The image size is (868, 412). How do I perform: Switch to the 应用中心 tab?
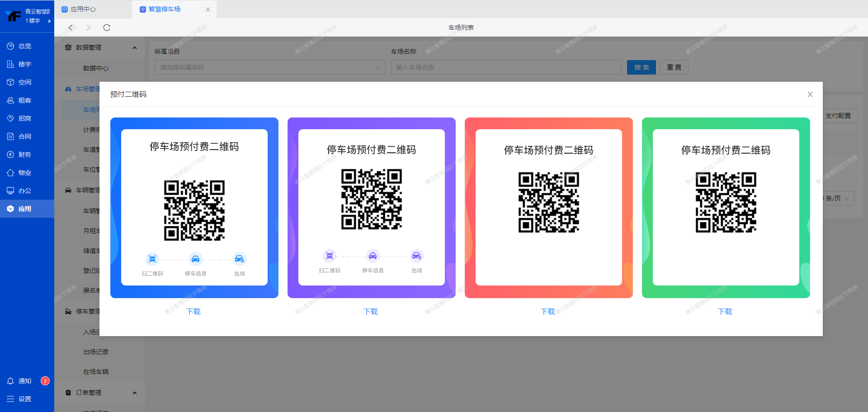tap(83, 9)
